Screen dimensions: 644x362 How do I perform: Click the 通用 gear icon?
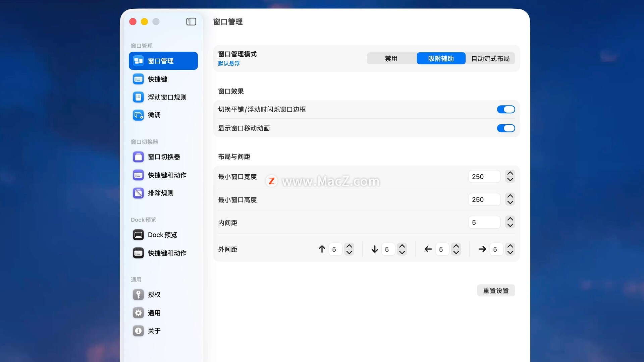point(138,313)
